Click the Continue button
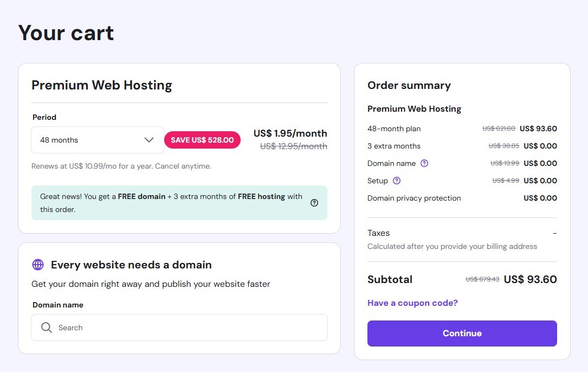Image resolution: width=588 pixels, height=372 pixels. (x=462, y=333)
